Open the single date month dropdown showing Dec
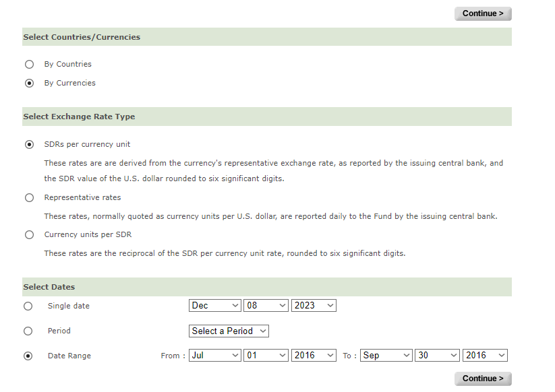Image resolution: width=555 pixels, height=392 pixels. (x=214, y=305)
